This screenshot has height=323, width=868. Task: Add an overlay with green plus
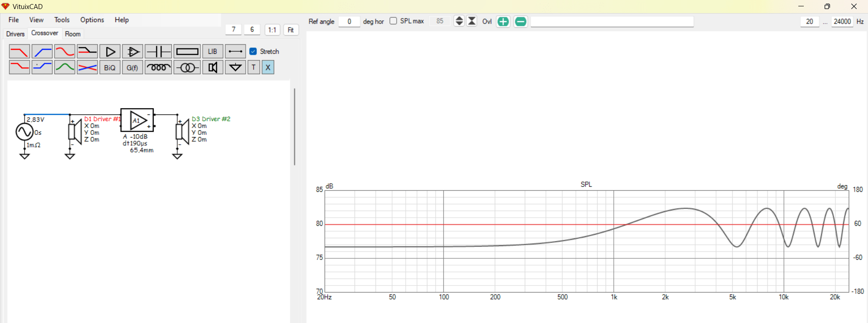click(x=503, y=21)
